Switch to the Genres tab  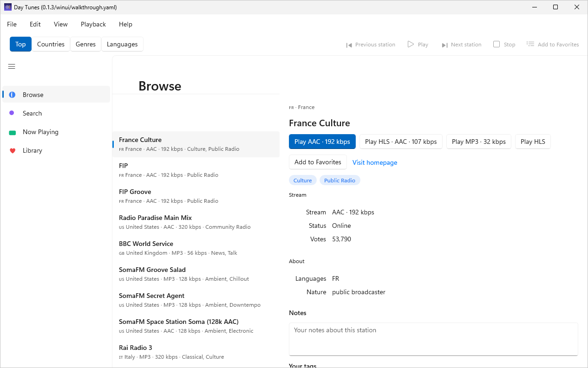click(85, 44)
